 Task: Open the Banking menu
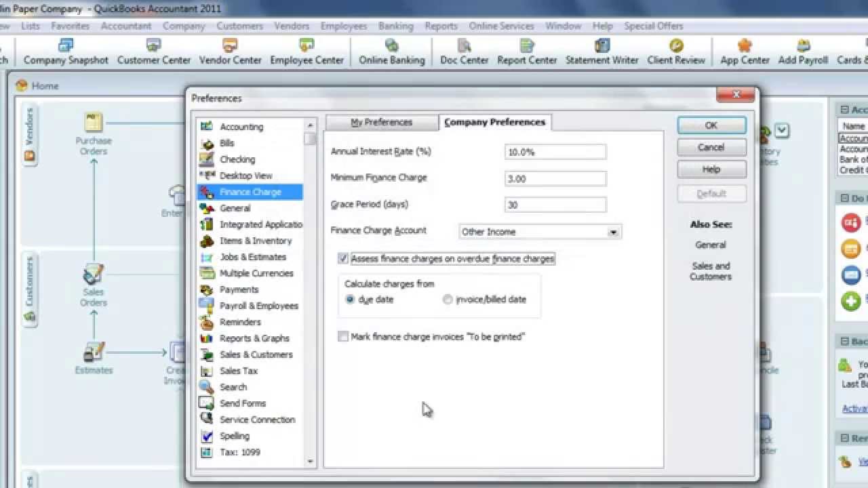(396, 26)
